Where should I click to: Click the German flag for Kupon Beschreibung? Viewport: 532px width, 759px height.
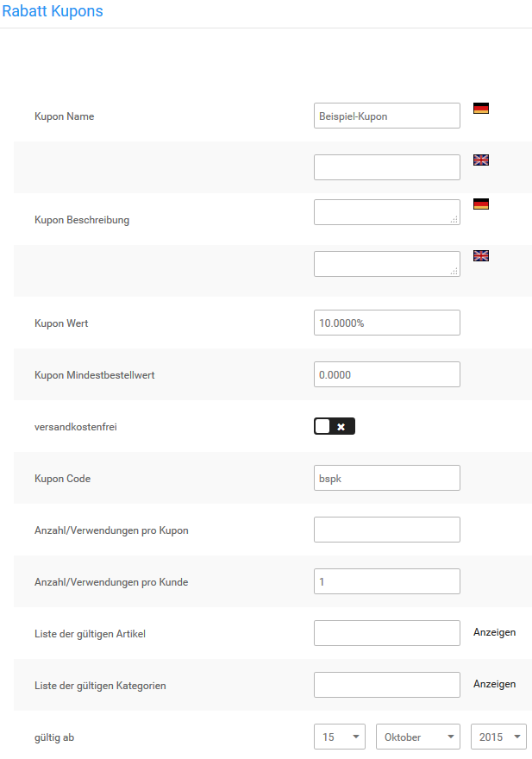click(x=480, y=204)
